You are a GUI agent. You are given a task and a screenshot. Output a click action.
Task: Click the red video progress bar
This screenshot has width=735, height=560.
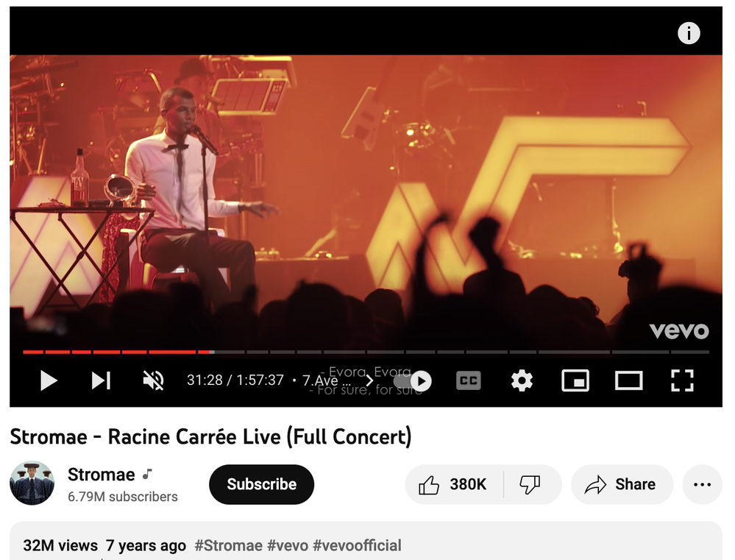coord(116,352)
